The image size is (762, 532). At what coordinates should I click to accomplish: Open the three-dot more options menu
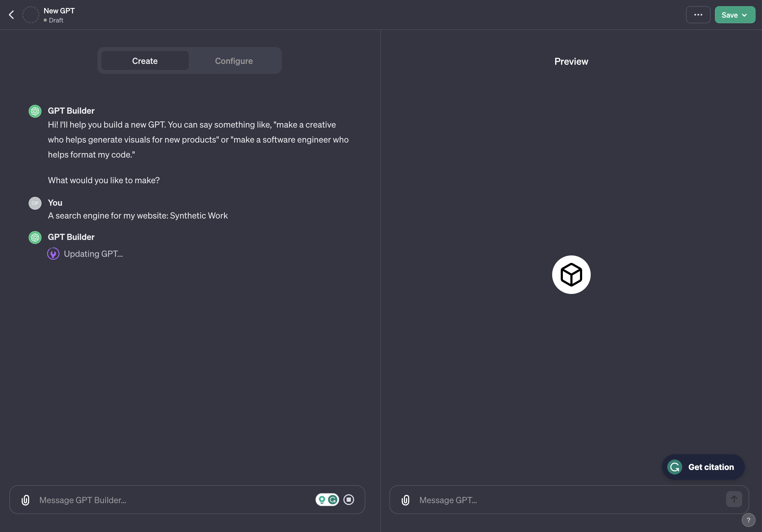[698, 15]
